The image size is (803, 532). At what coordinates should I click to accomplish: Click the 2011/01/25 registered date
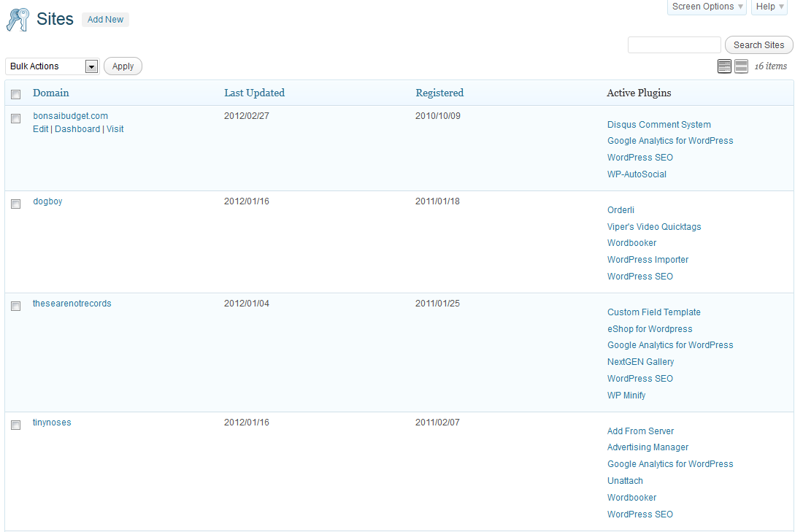(437, 303)
